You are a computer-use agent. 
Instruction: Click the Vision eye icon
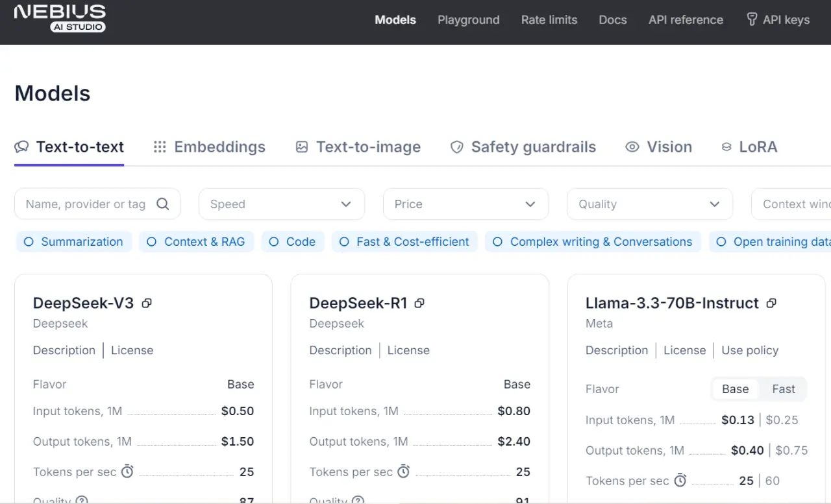tap(632, 147)
